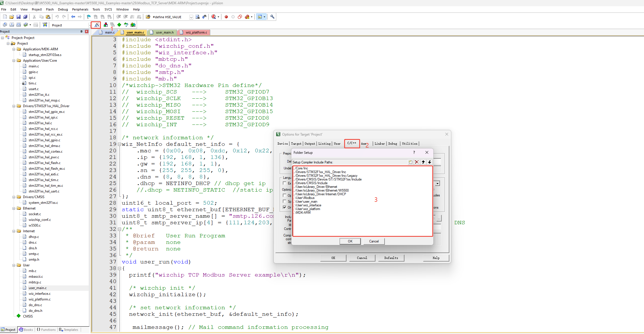Viewport: 644px width, 334px height.
Task: Collapse the Ethernet group in project tree
Action: point(14,208)
